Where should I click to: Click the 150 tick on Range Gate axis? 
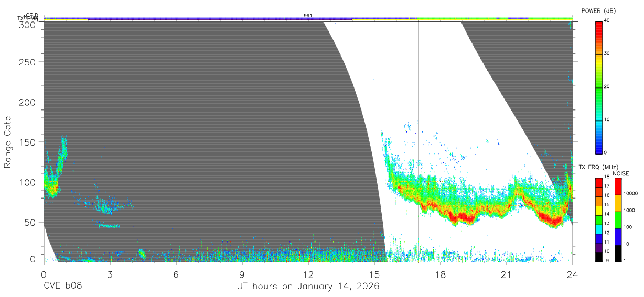(28, 142)
